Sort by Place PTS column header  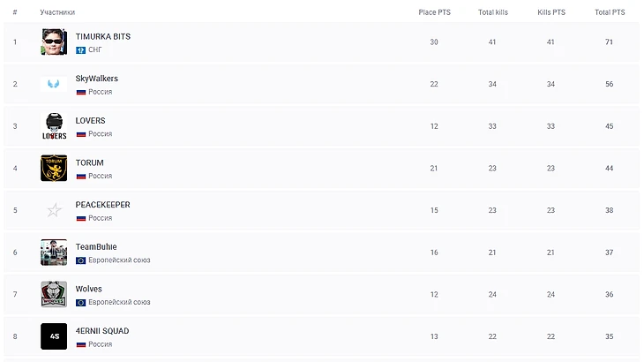click(433, 12)
